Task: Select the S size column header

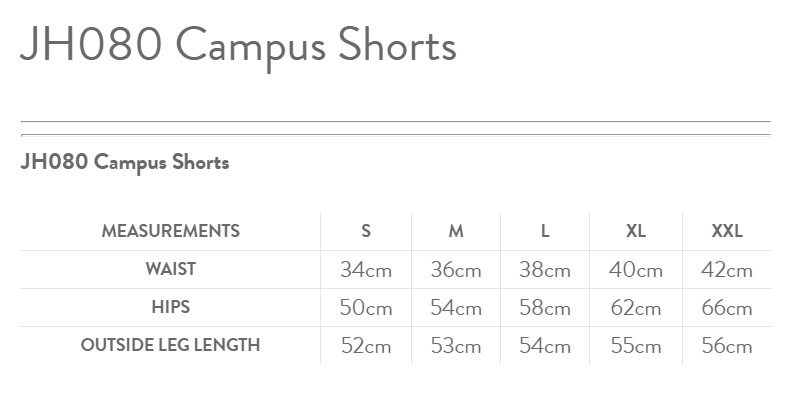Action: point(366,231)
